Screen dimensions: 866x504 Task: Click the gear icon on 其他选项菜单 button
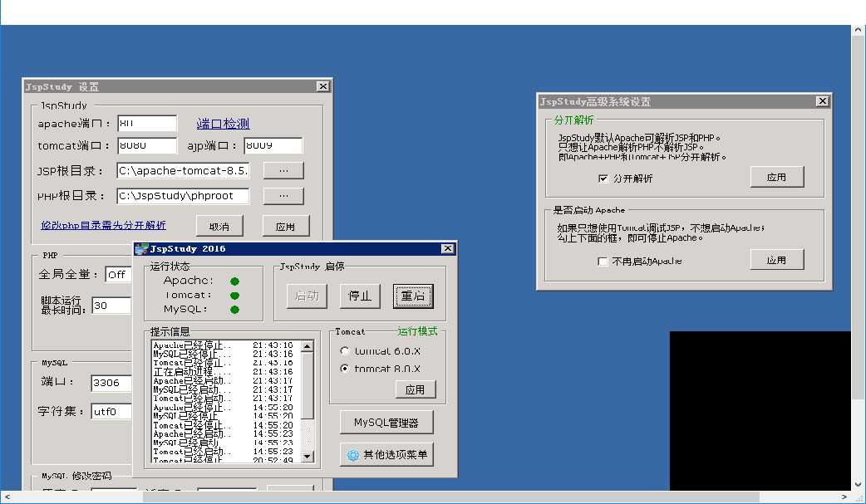[x=353, y=455]
